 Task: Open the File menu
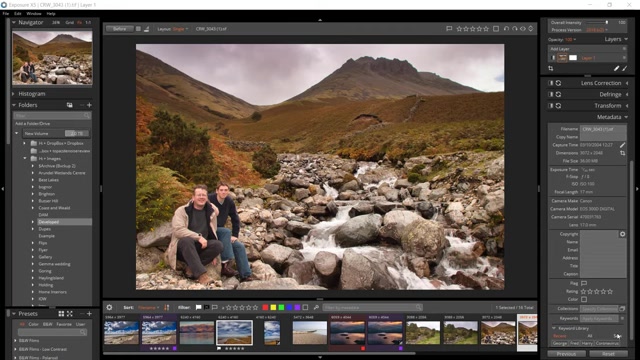pos(6,13)
